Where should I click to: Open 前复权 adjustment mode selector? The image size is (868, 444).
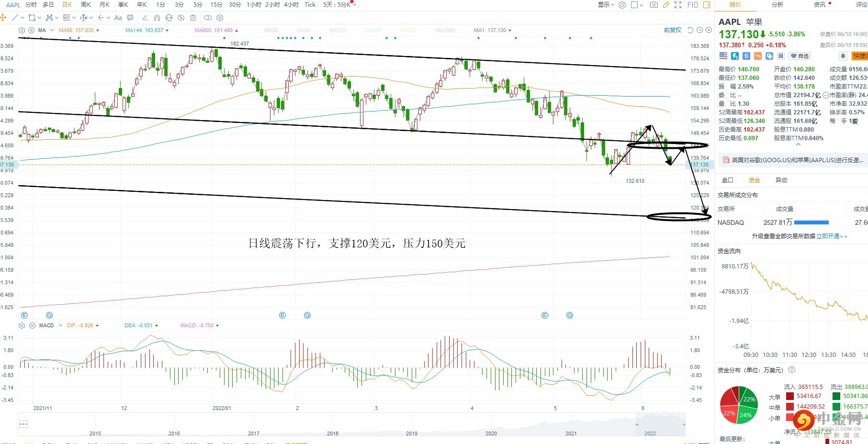[x=672, y=30]
